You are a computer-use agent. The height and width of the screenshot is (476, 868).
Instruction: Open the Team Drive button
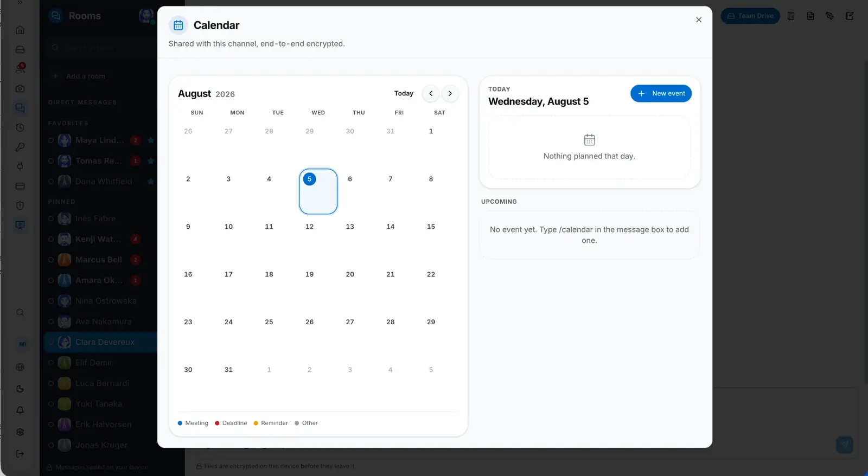[x=750, y=16]
